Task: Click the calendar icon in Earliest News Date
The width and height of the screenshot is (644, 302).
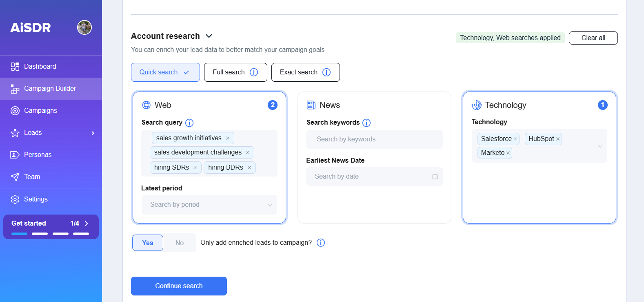Action: (x=435, y=177)
